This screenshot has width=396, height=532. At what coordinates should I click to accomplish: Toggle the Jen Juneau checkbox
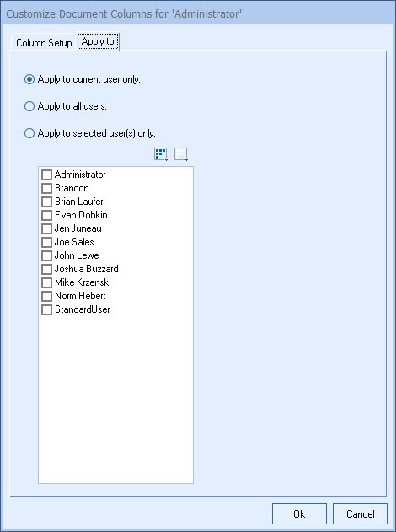pyautogui.click(x=46, y=229)
